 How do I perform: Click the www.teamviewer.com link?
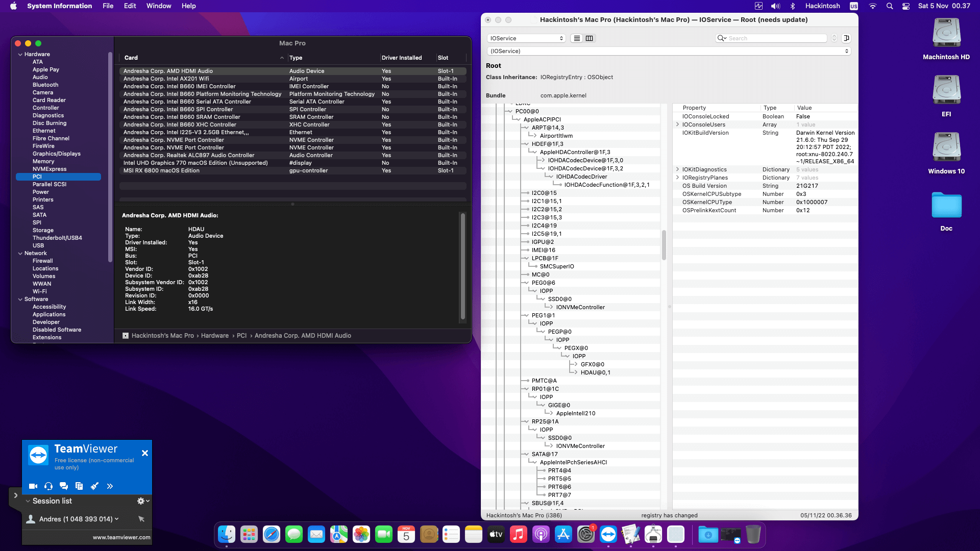click(x=121, y=537)
